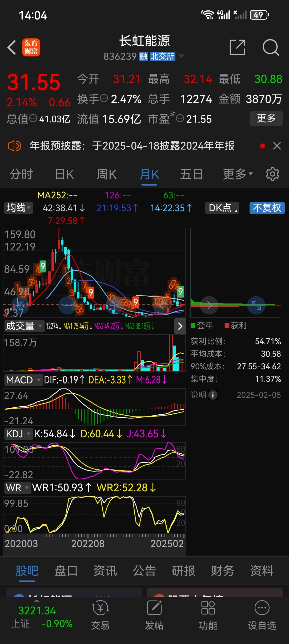Tap the 市盈 info icon
Viewport: 289px width, 644px height.
click(180, 118)
